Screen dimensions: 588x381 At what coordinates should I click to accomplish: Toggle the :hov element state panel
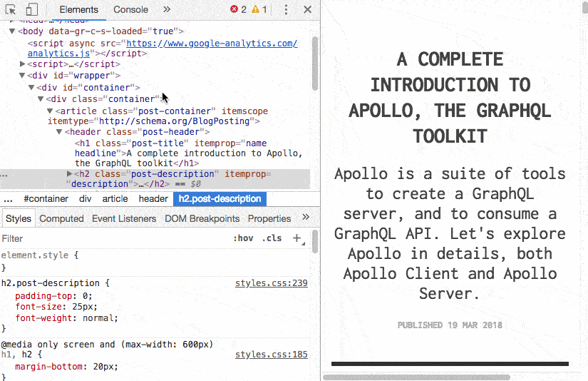click(243, 238)
